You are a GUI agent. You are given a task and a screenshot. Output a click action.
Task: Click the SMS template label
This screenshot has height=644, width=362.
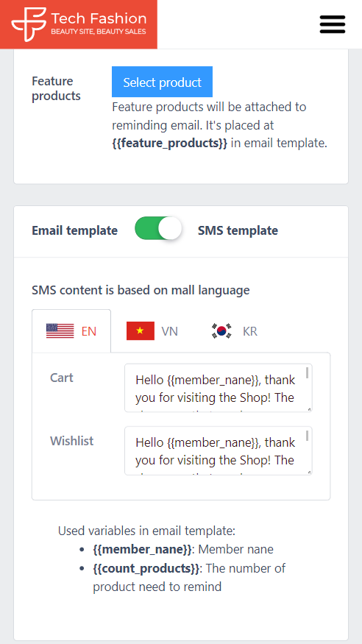click(238, 230)
